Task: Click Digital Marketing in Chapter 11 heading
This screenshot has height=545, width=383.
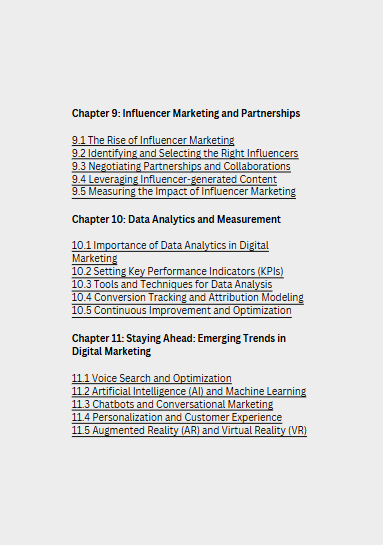Action: pyautogui.click(x=111, y=351)
